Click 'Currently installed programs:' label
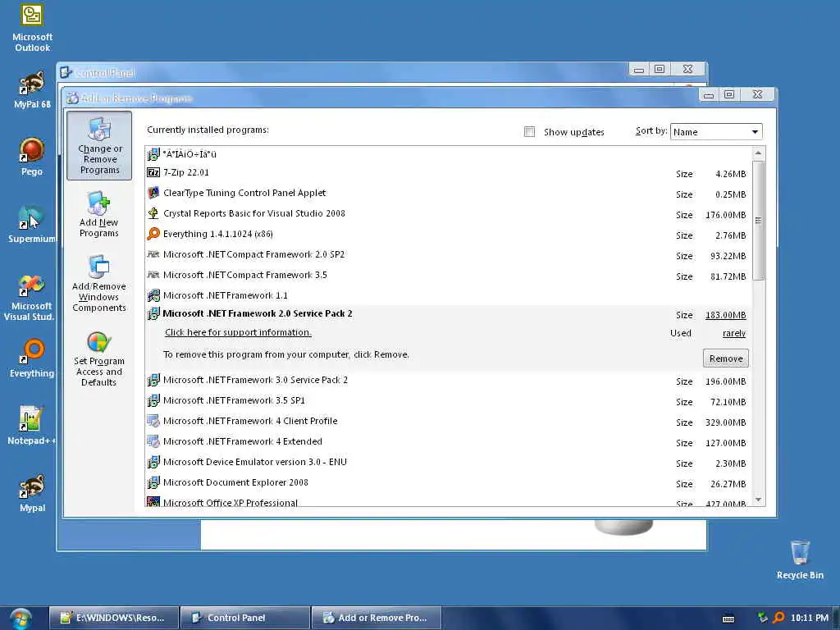This screenshot has width=840, height=630. click(208, 130)
